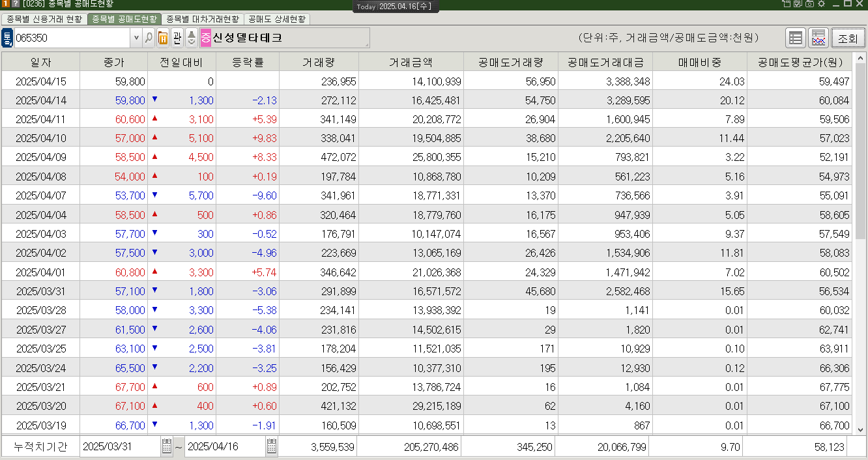
Task: Click the orange number 1 window icon
Action: coord(6,4)
